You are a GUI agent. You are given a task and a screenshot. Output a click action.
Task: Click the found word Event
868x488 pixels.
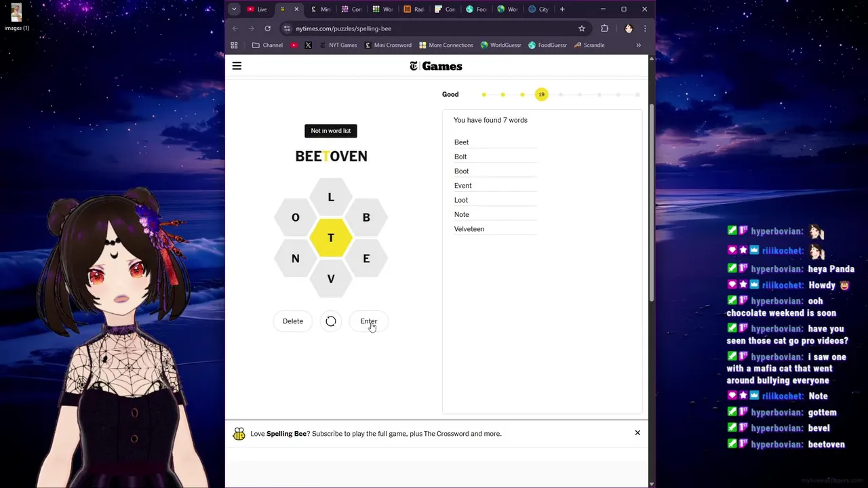(462, 186)
